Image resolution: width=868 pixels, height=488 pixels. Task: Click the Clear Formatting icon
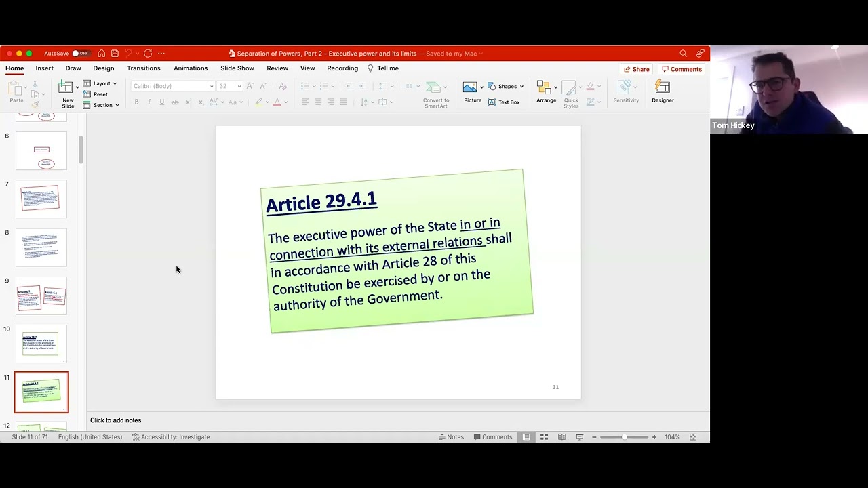click(283, 86)
